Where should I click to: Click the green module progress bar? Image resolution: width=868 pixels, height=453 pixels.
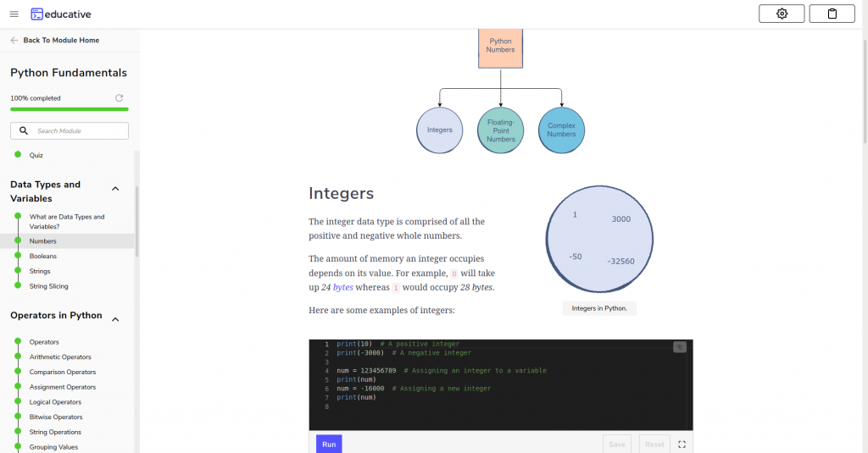70,109
